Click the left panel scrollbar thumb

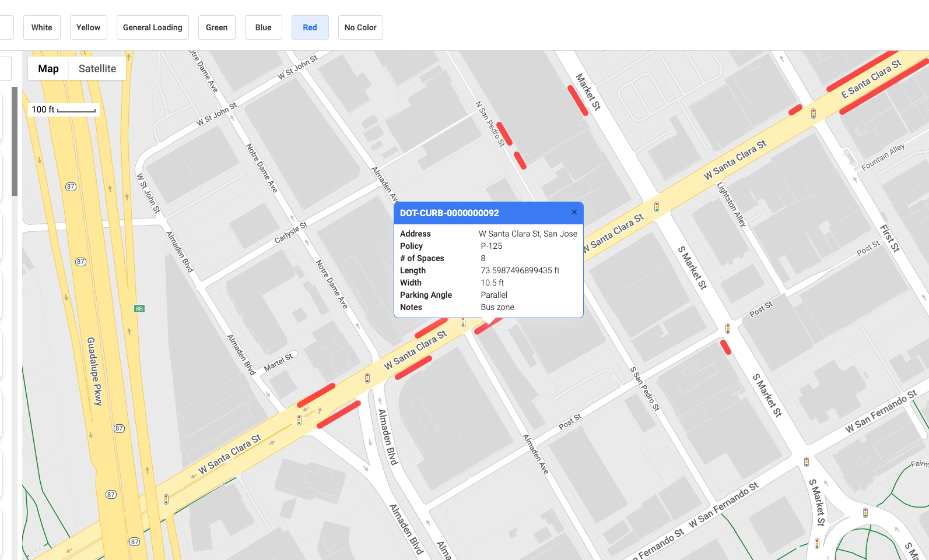[15, 142]
